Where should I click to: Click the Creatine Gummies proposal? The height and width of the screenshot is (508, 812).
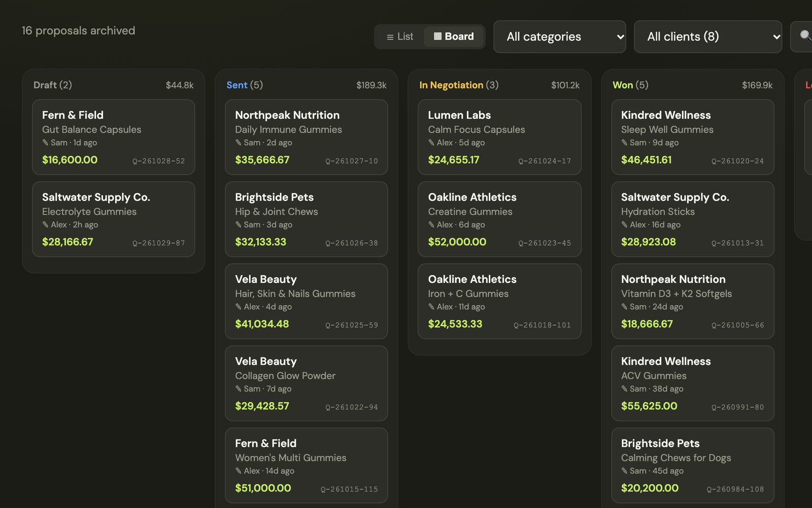coord(499,219)
